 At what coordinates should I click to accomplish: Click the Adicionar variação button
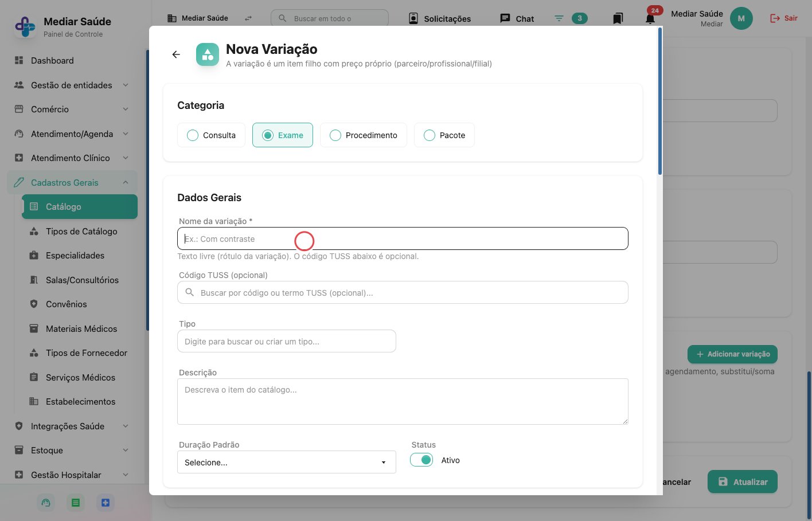click(x=732, y=354)
